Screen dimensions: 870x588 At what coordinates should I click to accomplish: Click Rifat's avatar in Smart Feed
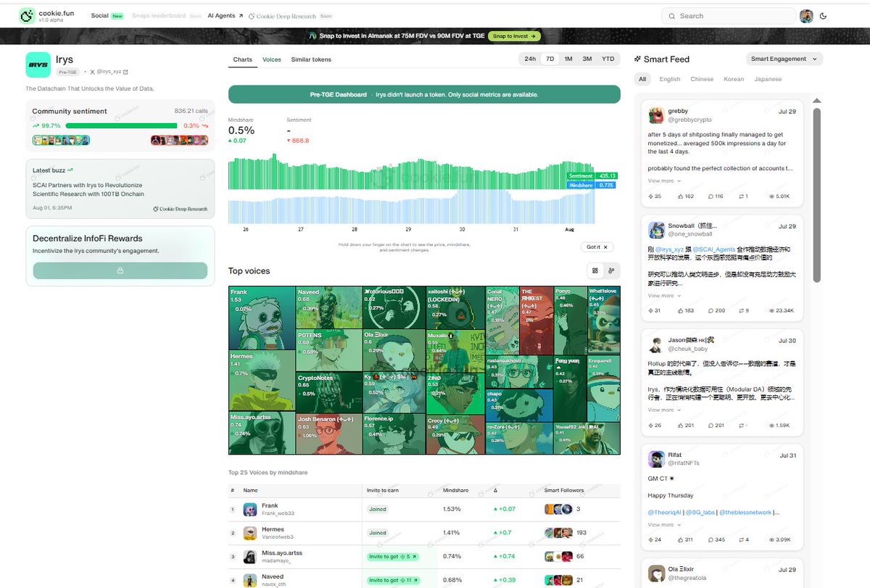click(656, 459)
